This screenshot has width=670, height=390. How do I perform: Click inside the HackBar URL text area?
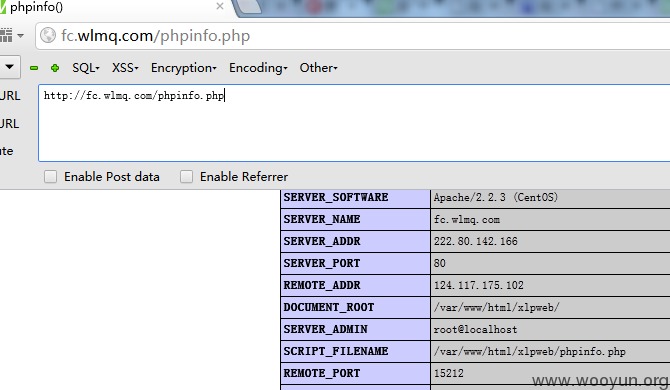click(x=354, y=123)
